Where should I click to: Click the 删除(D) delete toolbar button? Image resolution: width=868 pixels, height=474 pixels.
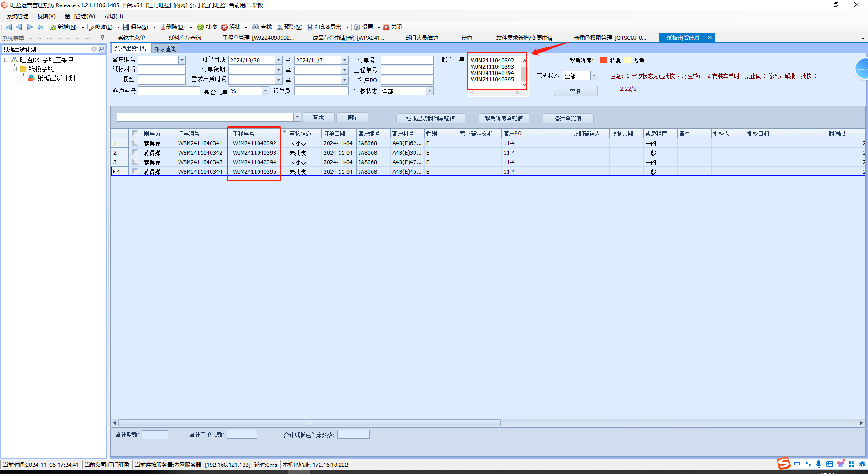coord(172,27)
